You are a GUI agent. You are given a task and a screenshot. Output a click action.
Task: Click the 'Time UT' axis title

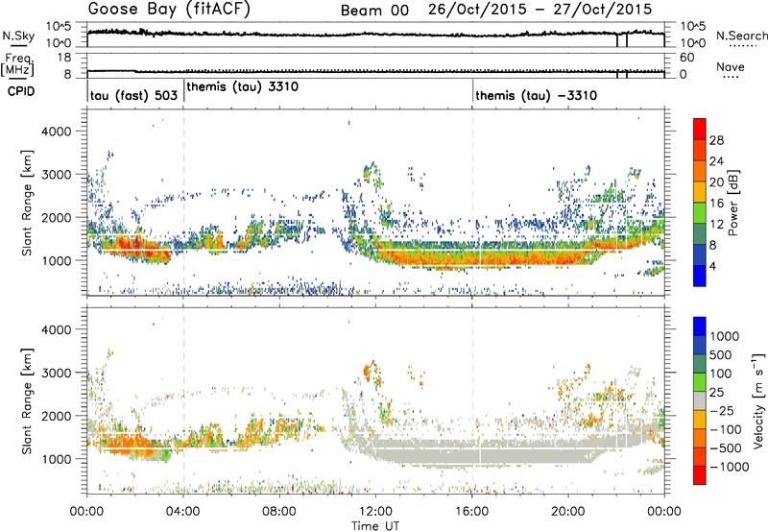375,525
